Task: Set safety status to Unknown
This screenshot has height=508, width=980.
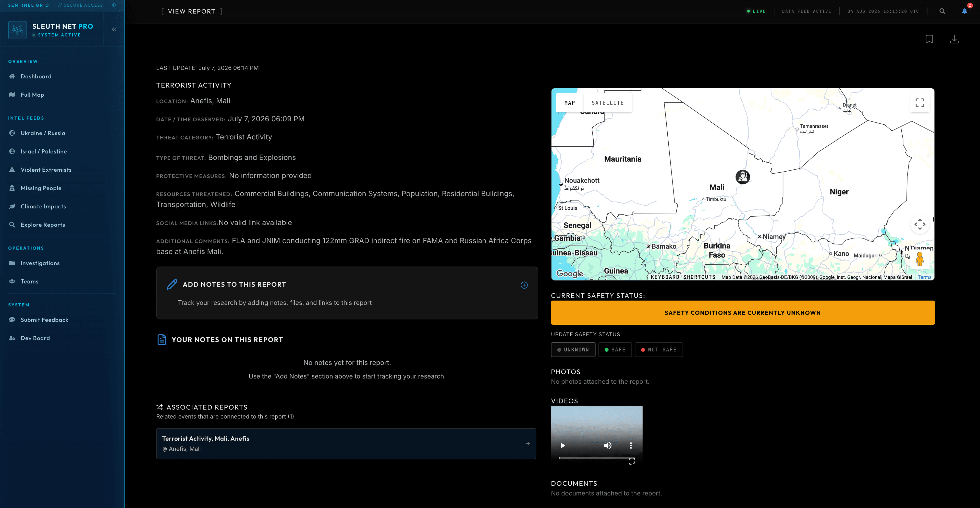Action: pos(573,350)
